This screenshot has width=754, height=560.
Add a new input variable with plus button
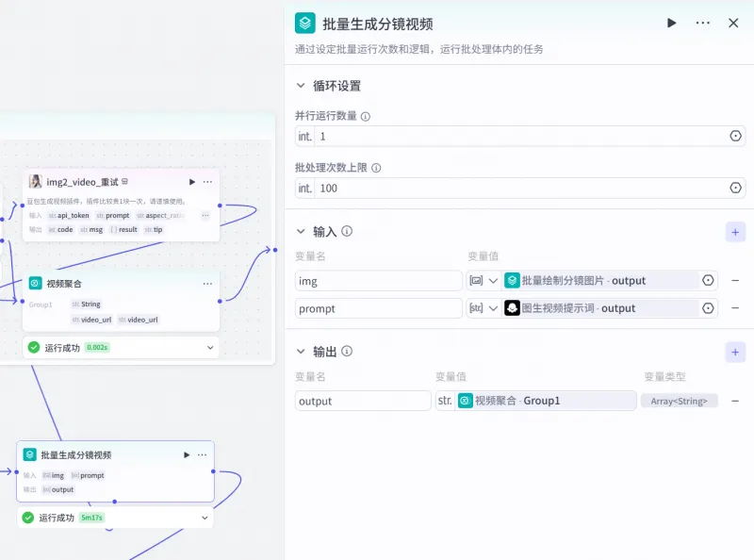(735, 231)
